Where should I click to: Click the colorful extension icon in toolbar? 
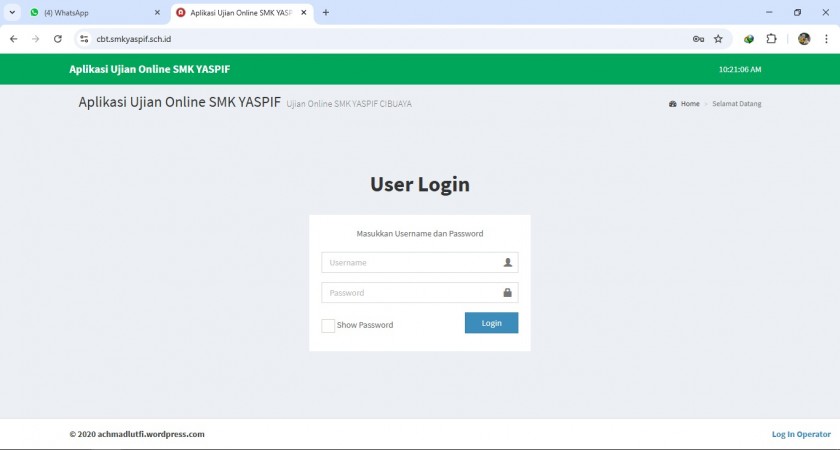(749, 39)
